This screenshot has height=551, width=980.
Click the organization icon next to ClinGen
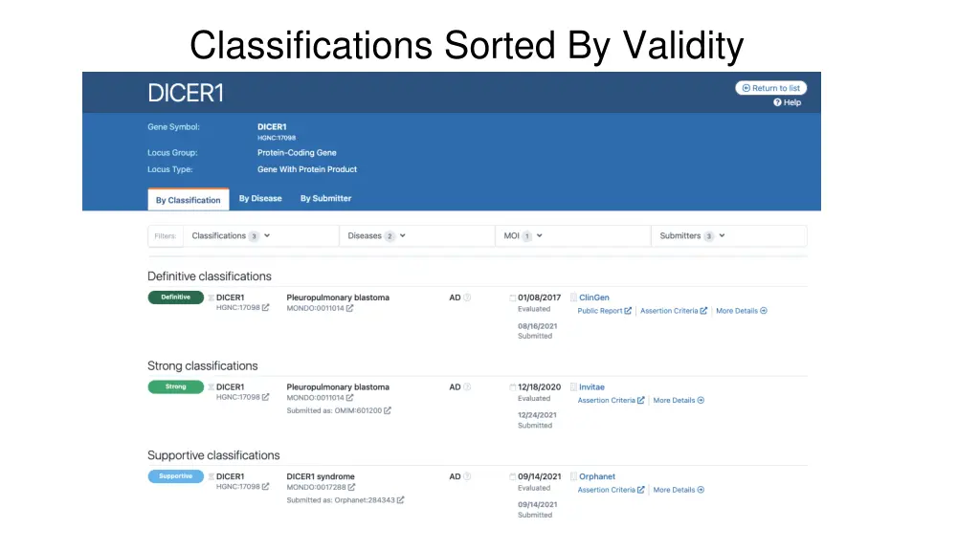click(x=572, y=298)
